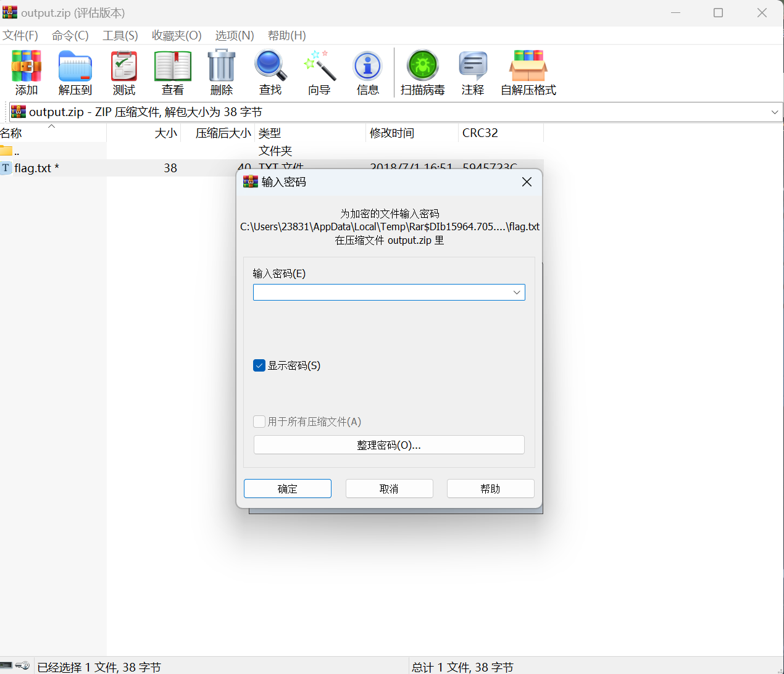
Task: Open the Extract To (解压到) tool
Action: click(x=75, y=66)
